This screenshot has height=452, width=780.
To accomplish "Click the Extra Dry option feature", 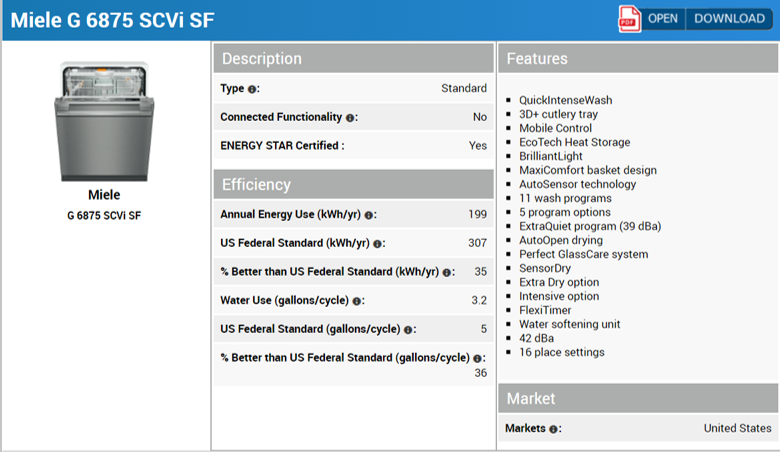I will pos(559,282).
